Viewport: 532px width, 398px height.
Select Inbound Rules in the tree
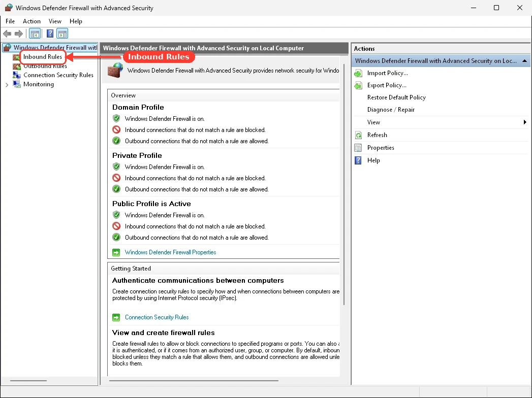click(43, 57)
